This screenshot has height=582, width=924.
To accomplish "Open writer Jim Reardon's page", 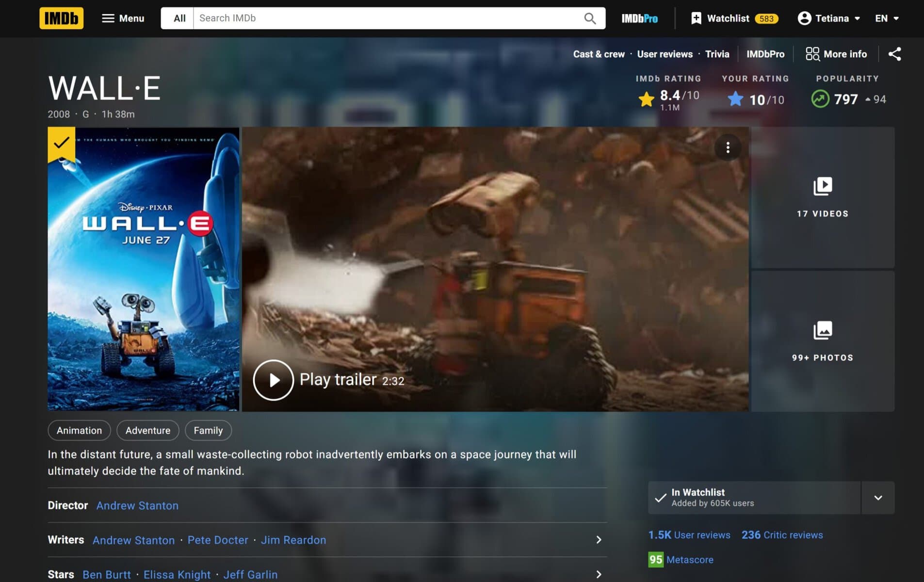I will click(x=293, y=540).
